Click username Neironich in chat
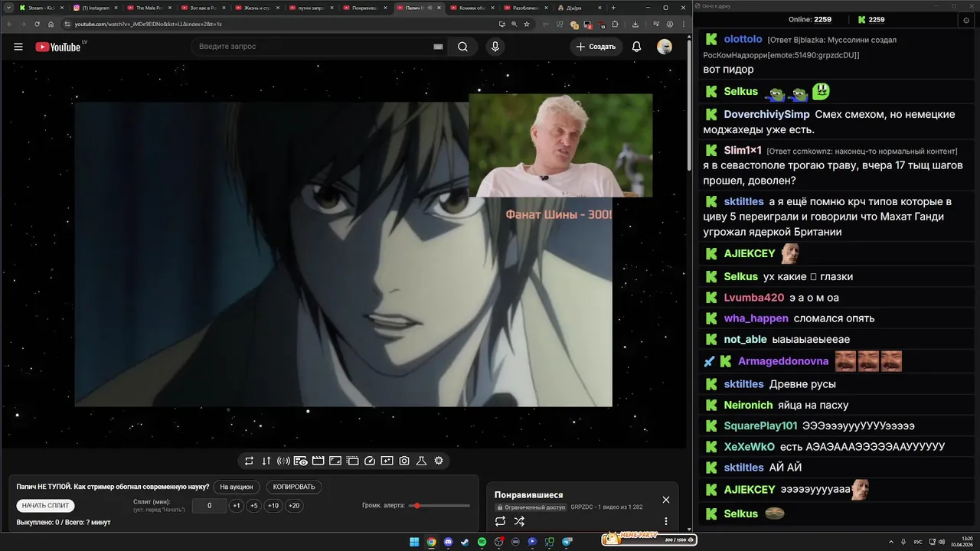The width and height of the screenshot is (980, 551). click(748, 405)
